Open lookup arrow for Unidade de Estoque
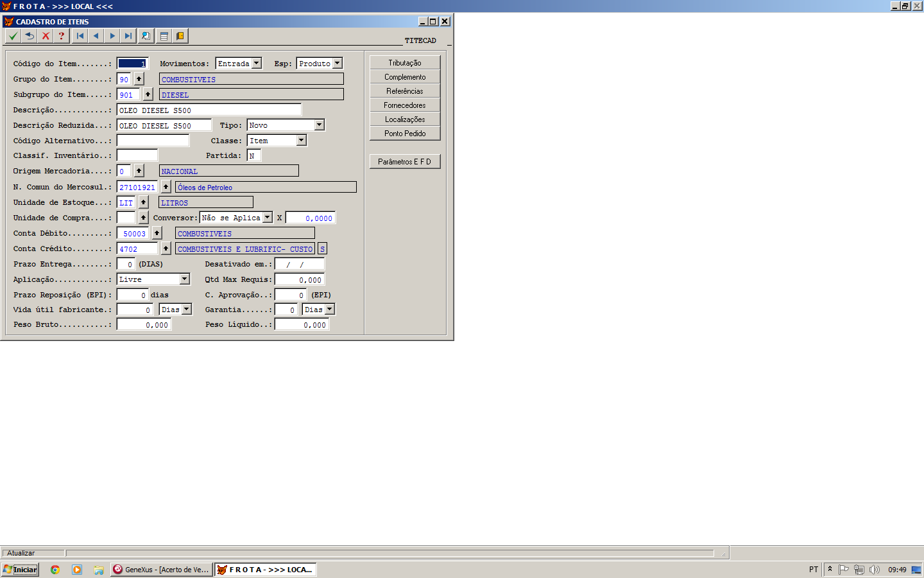The image size is (924, 578). click(x=143, y=202)
